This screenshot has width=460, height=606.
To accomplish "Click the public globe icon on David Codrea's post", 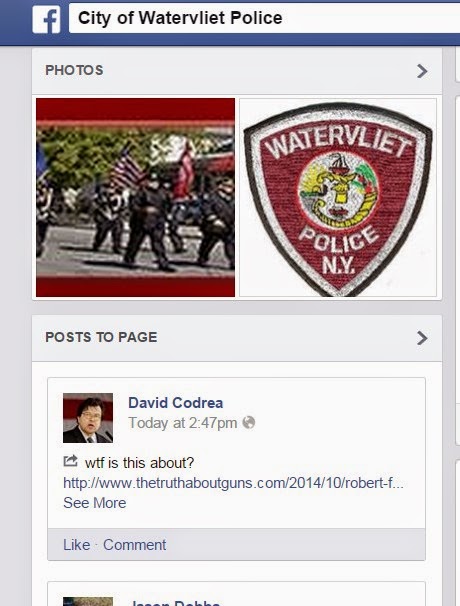I will tap(249, 422).
